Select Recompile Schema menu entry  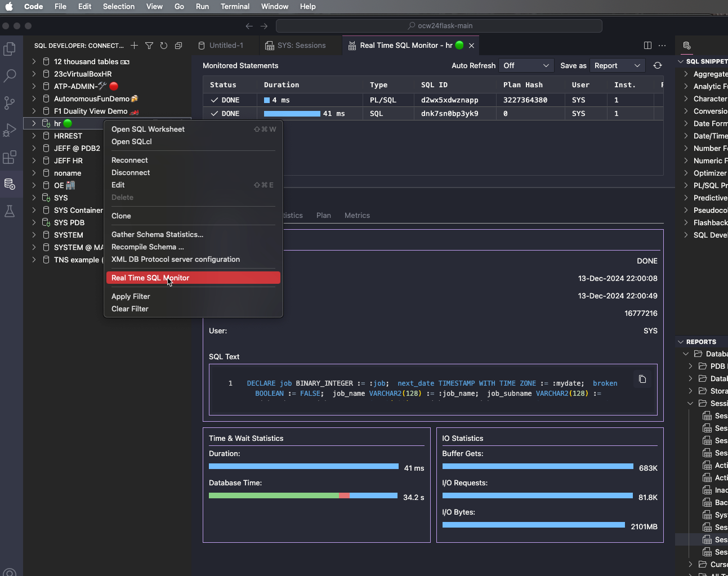[193, 247]
